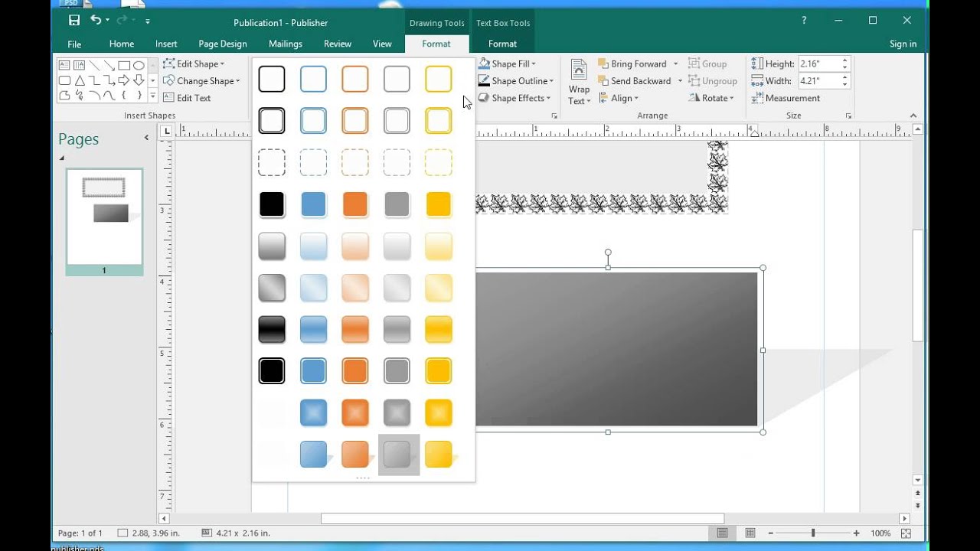Open the Wrap Text dropdown
Viewport: 980px width, 551px height.
[579, 81]
